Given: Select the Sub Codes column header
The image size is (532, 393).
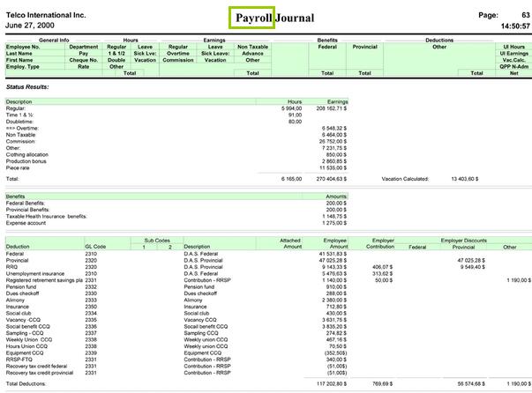Looking at the screenshot, I should [156, 240].
